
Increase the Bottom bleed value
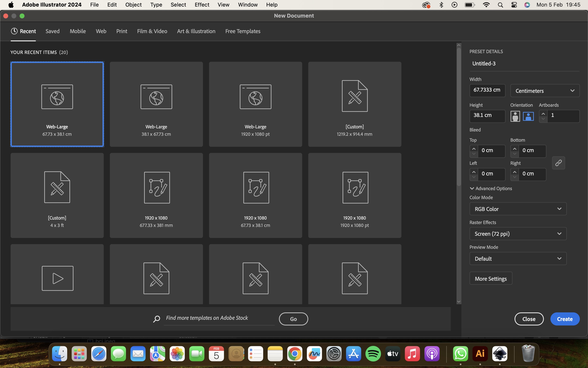pos(515,149)
